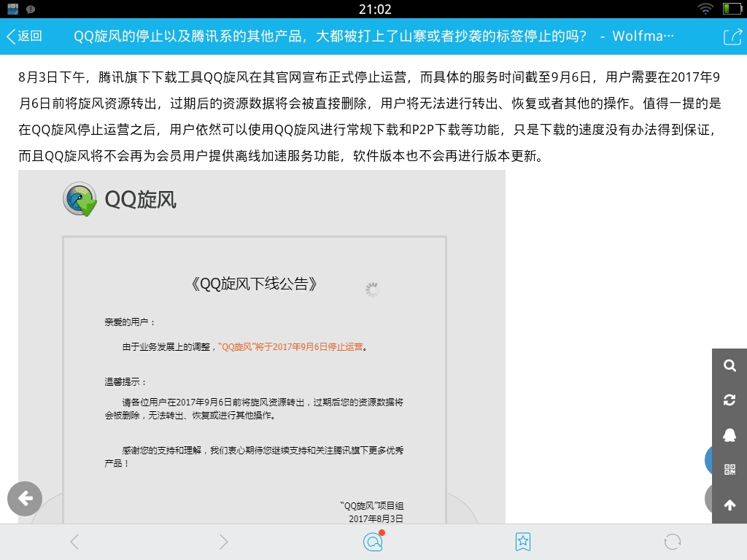Viewport: 747px width, 560px height.
Task: Tap the loading spinner in the announcement
Action: pyautogui.click(x=372, y=289)
